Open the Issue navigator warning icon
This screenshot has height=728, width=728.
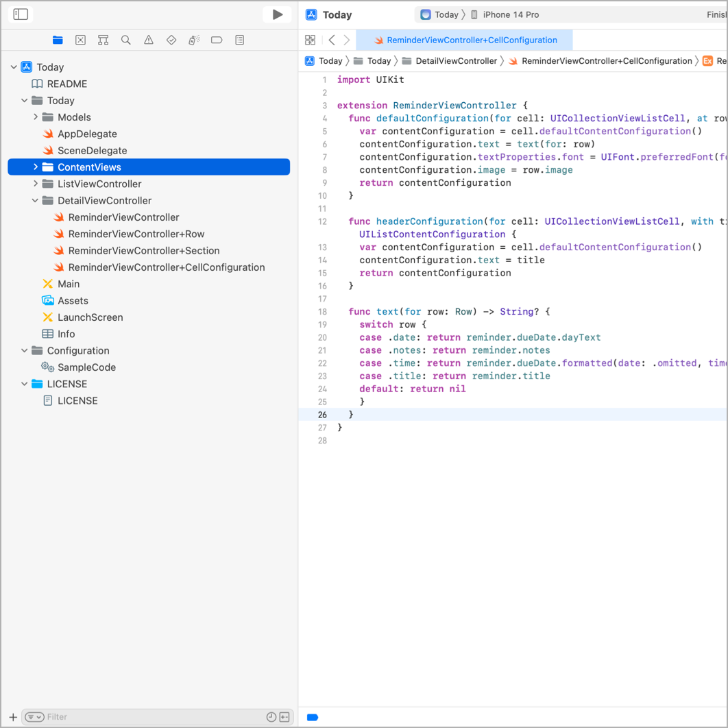click(148, 40)
